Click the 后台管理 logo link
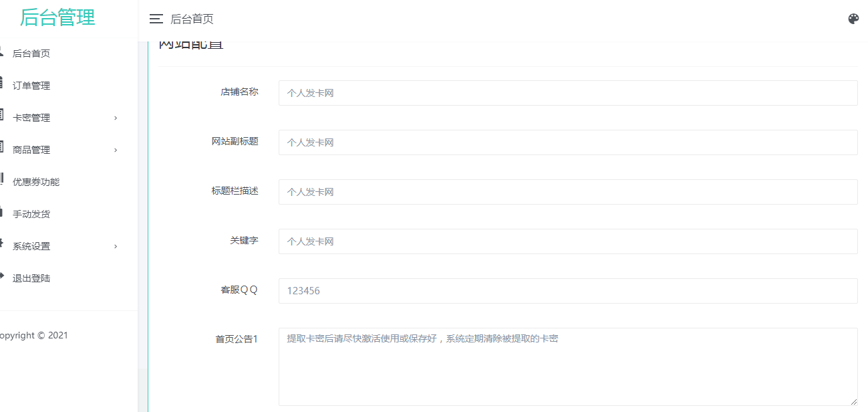Image resolution: width=868 pixels, height=412 pixels. pyautogui.click(x=57, y=17)
